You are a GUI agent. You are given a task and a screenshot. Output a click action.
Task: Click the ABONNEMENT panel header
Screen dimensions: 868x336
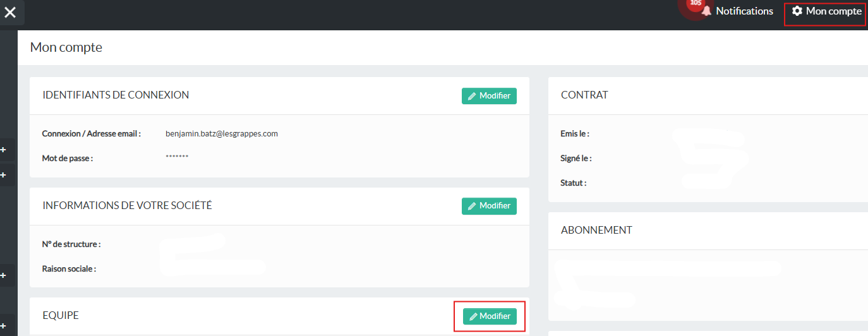(596, 230)
